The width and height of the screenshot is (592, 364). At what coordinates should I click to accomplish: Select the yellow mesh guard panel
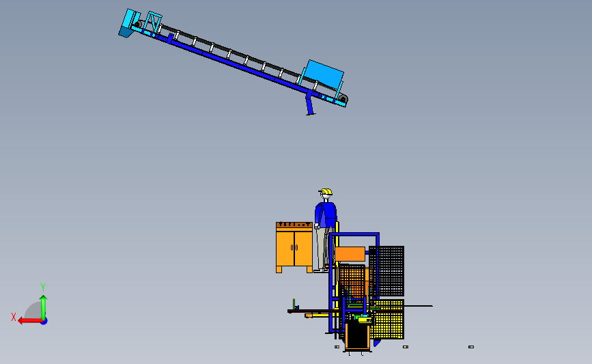tap(388, 320)
